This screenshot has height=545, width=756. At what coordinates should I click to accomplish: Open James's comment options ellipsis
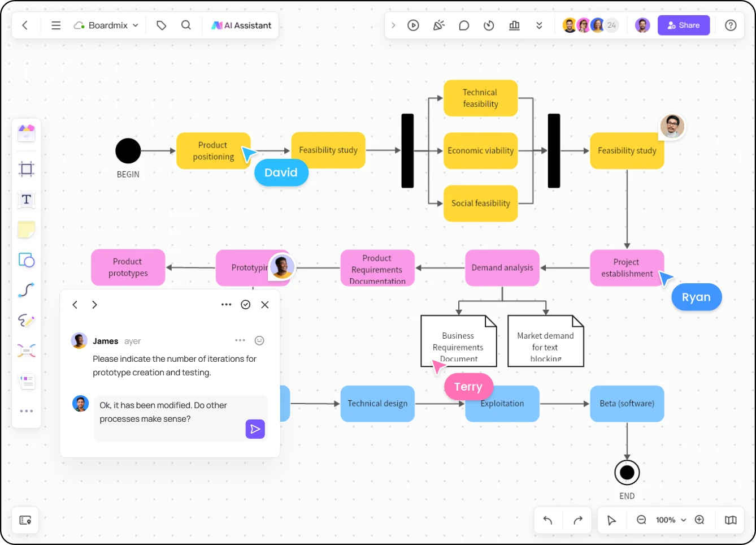pyautogui.click(x=240, y=340)
